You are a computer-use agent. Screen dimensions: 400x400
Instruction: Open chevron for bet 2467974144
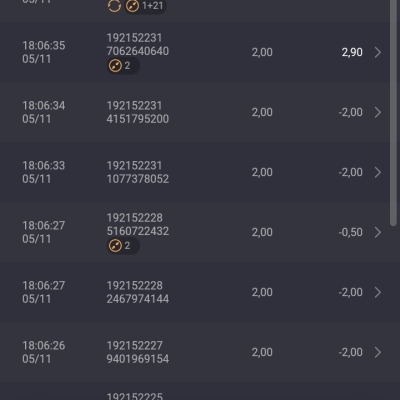click(378, 292)
